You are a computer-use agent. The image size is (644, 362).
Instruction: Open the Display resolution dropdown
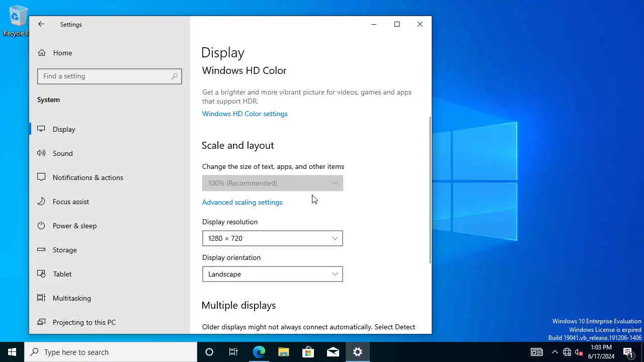[x=272, y=238]
